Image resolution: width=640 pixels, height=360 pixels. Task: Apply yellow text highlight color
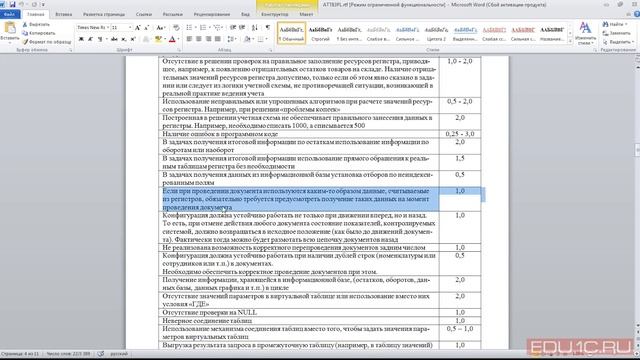point(158,39)
